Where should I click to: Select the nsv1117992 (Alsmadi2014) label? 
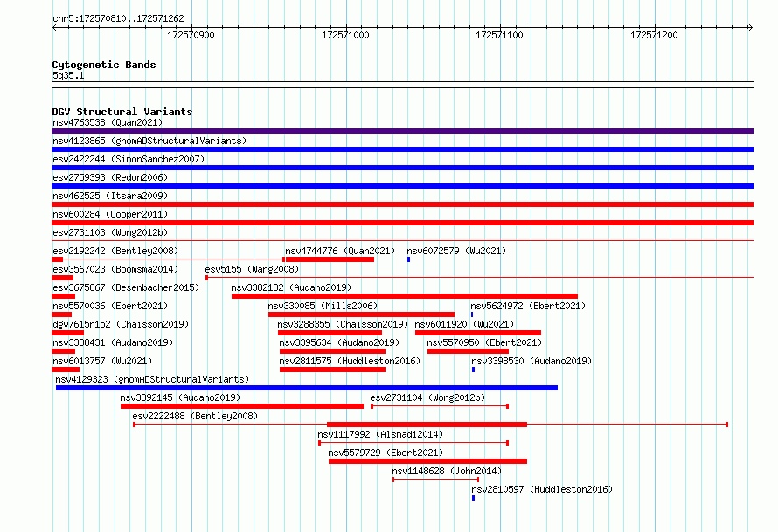[x=380, y=434]
